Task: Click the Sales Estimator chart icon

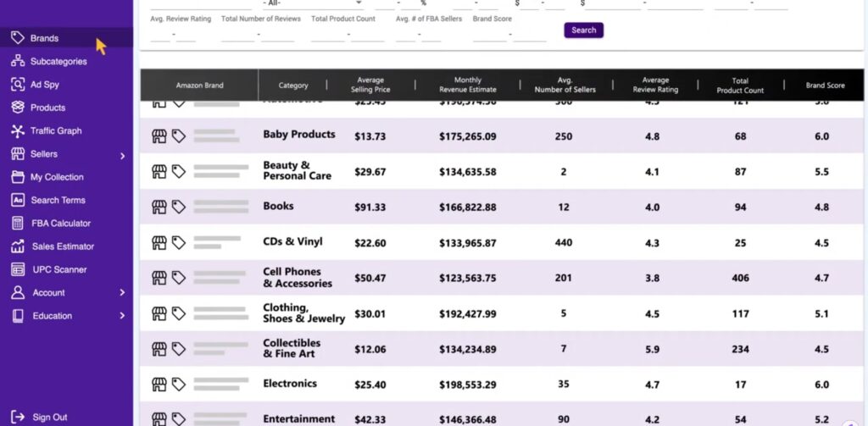Action: coord(18,246)
